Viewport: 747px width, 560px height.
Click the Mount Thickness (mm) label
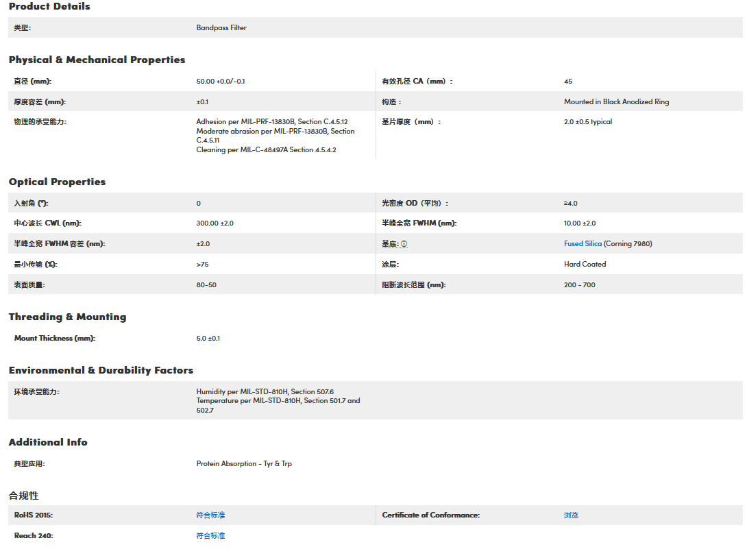54,339
